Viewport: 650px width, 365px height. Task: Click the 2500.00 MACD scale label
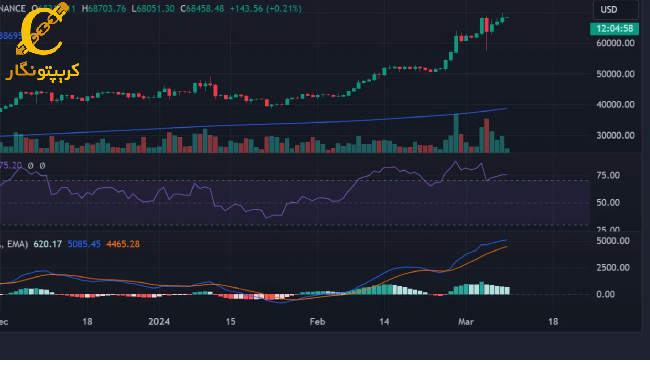tap(613, 268)
